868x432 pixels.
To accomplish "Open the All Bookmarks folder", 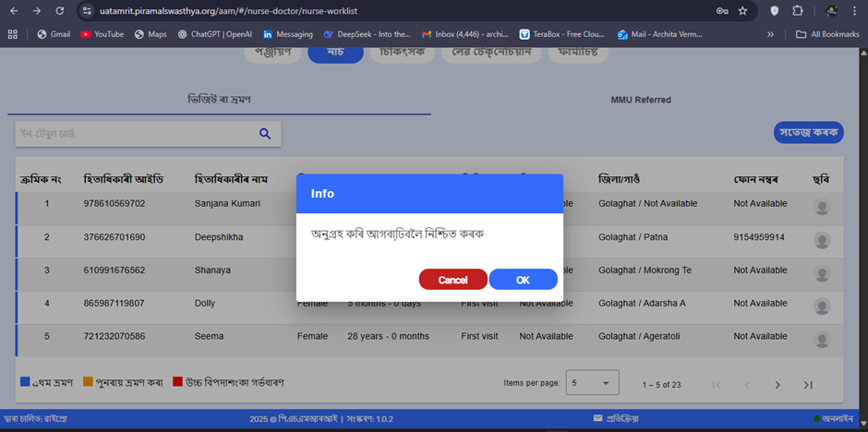I will 826,34.
